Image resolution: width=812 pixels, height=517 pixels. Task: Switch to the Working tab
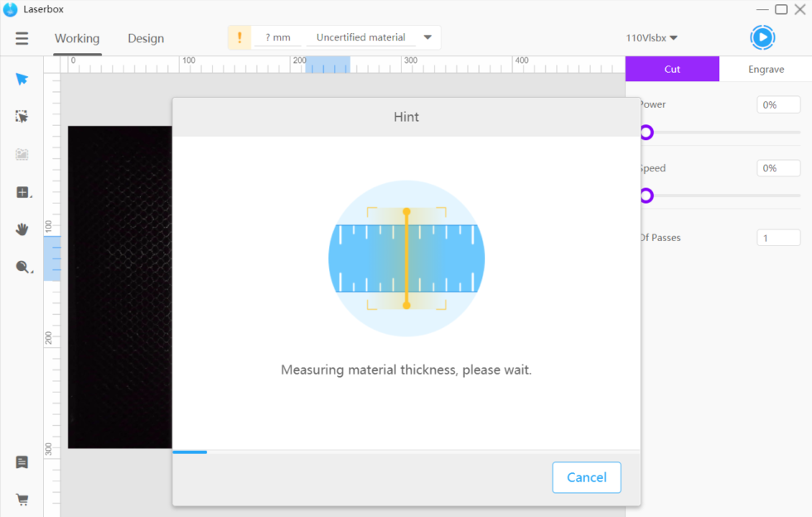[77, 38]
